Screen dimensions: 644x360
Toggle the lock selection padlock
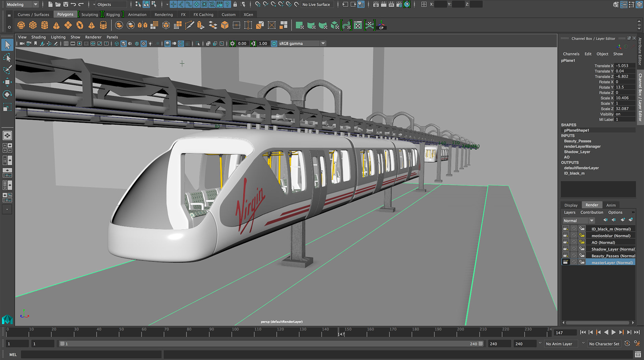point(235,4)
